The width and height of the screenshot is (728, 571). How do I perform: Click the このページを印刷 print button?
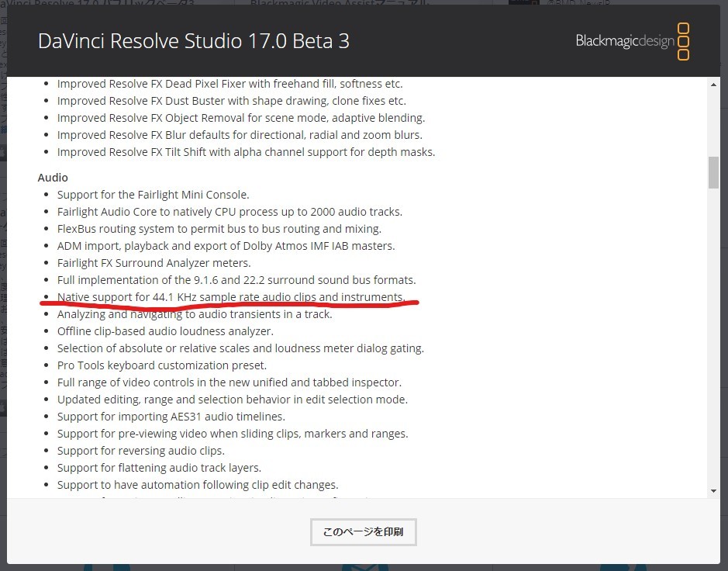click(x=363, y=532)
